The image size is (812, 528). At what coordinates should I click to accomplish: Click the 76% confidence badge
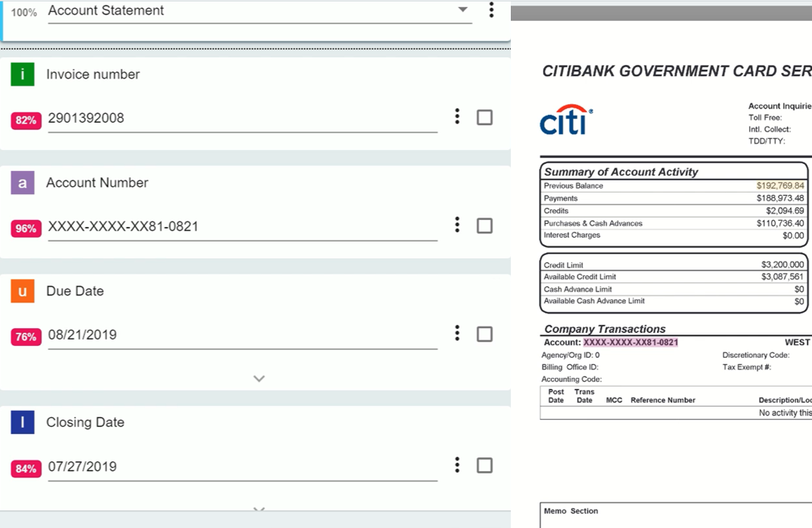click(x=26, y=337)
